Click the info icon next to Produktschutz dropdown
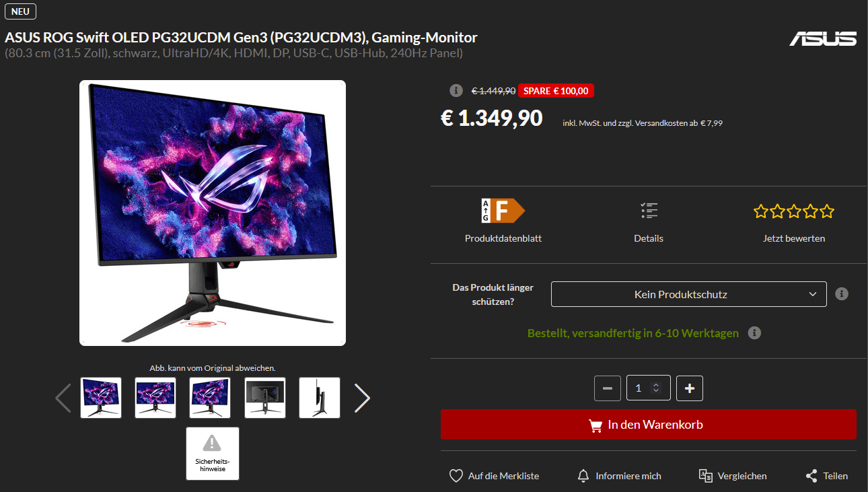 (x=841, y=294)
